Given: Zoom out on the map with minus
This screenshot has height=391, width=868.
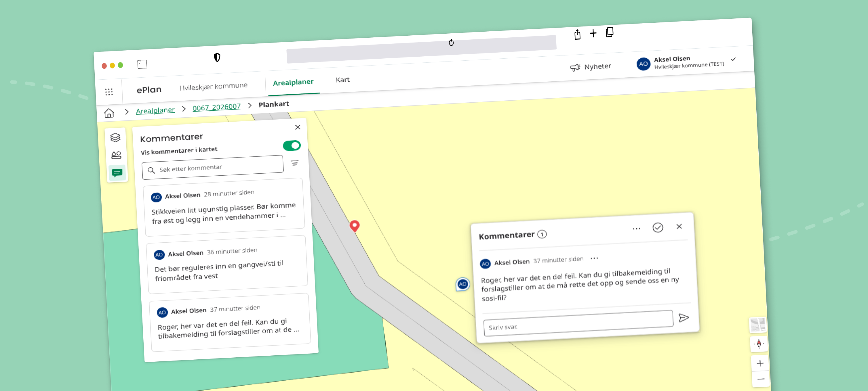Looking at the screenshot, I should tap(761, 379).
